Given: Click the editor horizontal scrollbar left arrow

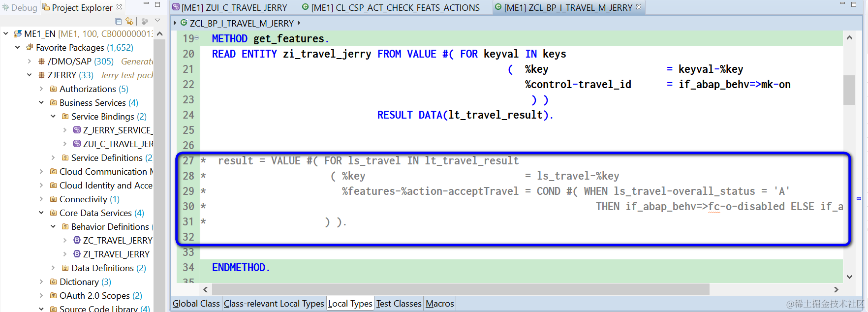Looking at the screenshot, I should pos(205,289).
